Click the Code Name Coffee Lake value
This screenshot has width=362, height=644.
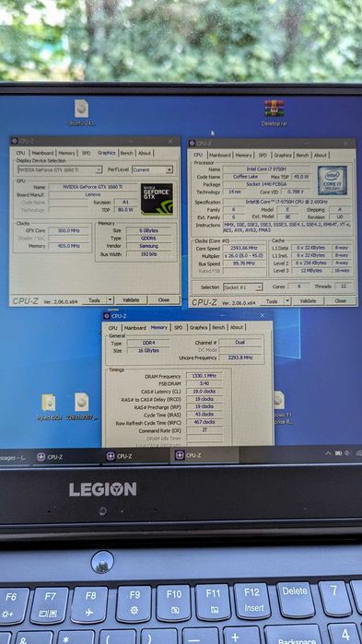click(x=245, y=177)
